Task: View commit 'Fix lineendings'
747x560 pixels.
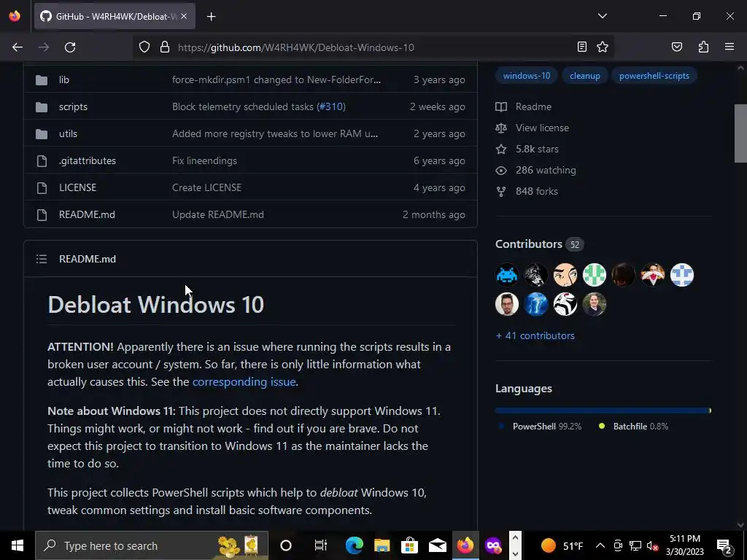Action: pos(204,160)
